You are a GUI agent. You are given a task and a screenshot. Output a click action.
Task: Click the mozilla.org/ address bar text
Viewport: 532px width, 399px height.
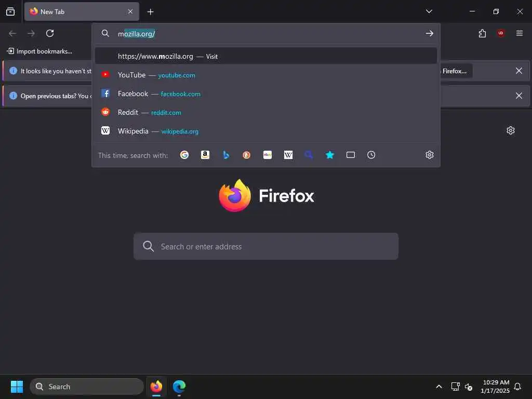coord(137,34)
